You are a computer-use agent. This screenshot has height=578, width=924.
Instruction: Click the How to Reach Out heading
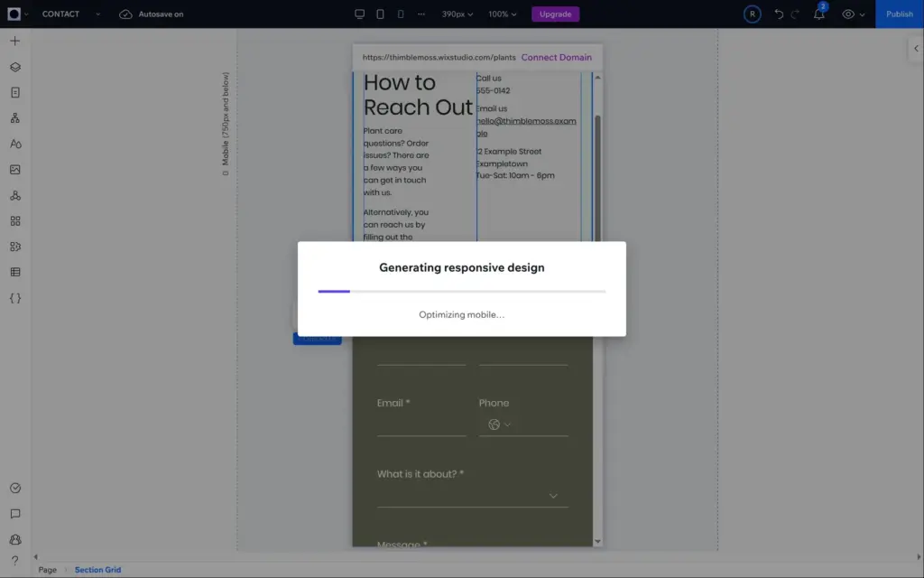(x=418, y=95)
